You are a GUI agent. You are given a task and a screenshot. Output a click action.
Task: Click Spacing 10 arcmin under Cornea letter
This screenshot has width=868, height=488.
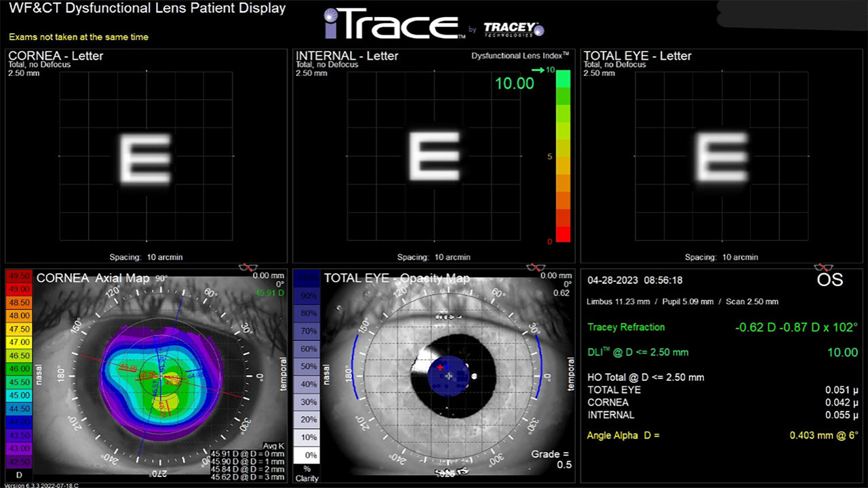point(146,257)
